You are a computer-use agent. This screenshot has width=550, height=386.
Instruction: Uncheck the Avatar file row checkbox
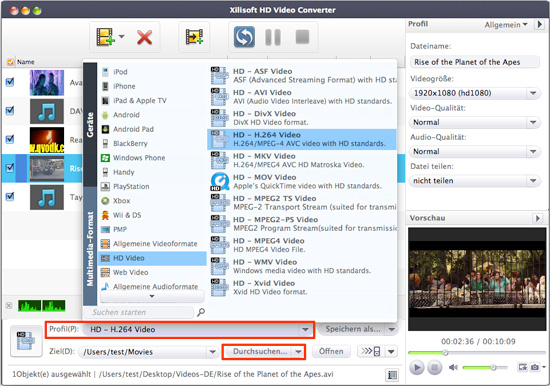(x=10, y=82)
